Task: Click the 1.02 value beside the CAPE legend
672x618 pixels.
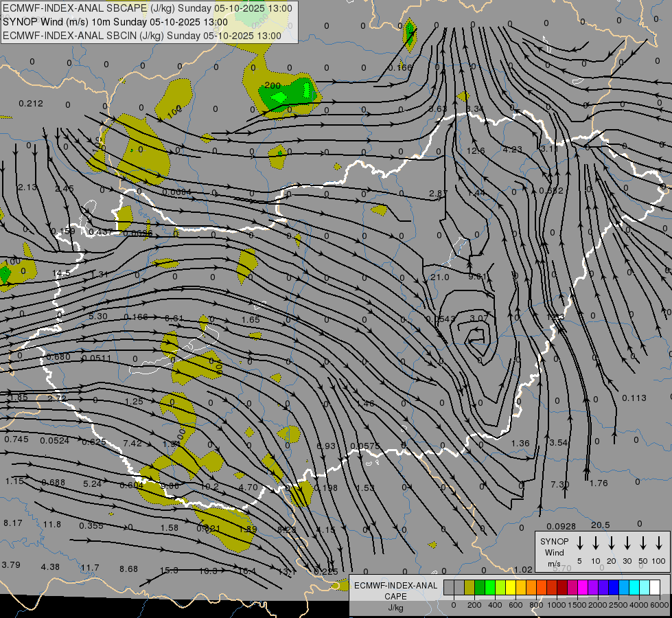Action: (x=523, y=570)
